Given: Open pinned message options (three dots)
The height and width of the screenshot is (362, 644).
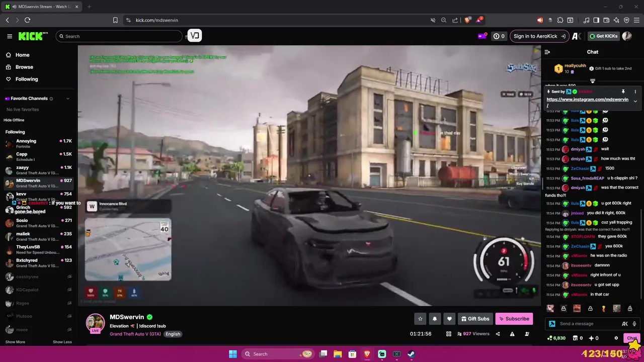Looking at the screenshot, I should [635, 92].
